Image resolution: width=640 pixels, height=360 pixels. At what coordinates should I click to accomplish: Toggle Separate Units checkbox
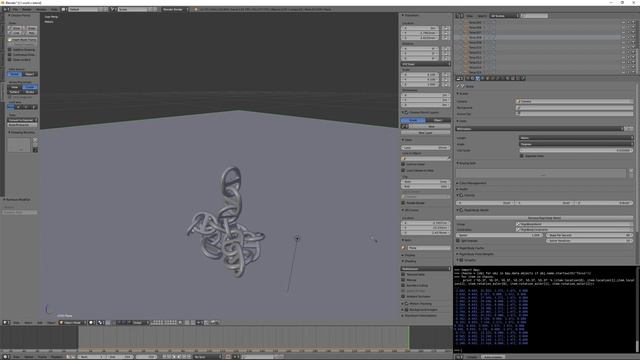[522, 156]
